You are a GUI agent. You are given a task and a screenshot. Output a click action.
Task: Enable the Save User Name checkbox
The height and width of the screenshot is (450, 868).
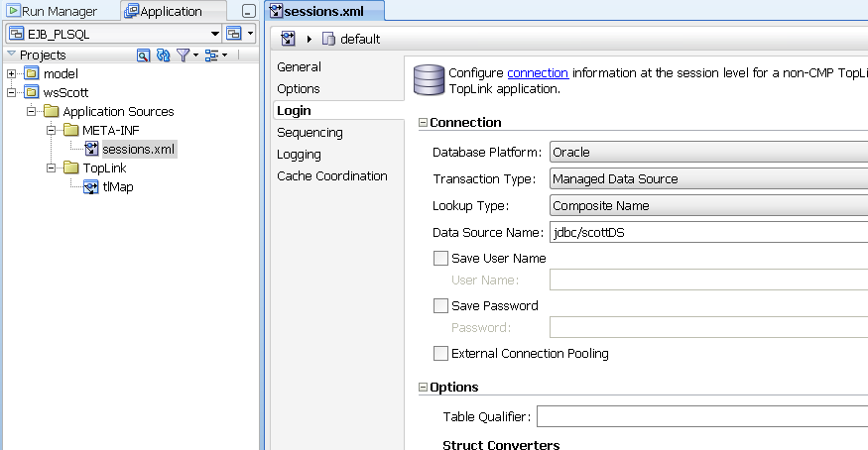pyautogui.click(x=440, y=258)
